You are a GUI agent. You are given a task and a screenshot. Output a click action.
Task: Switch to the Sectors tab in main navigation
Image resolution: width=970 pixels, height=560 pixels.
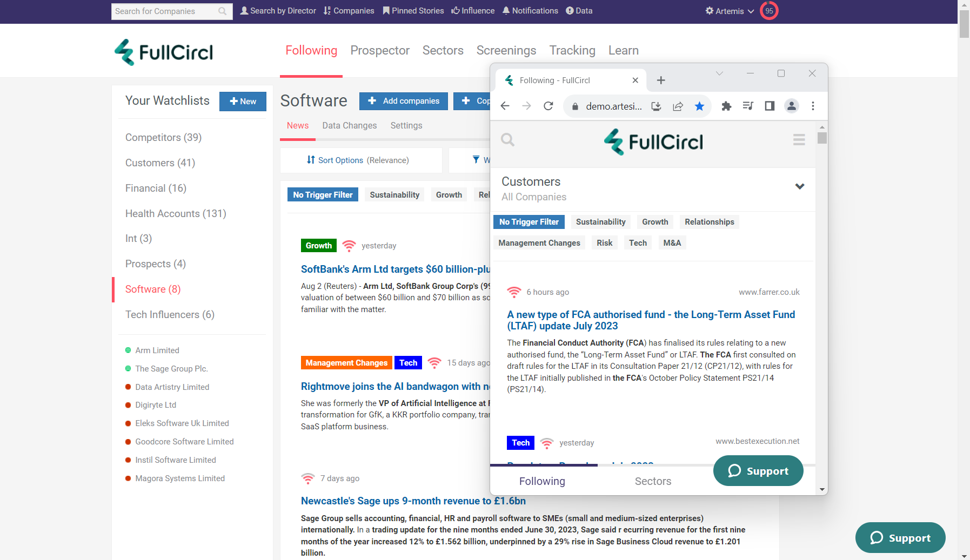[x=443, y=50]
